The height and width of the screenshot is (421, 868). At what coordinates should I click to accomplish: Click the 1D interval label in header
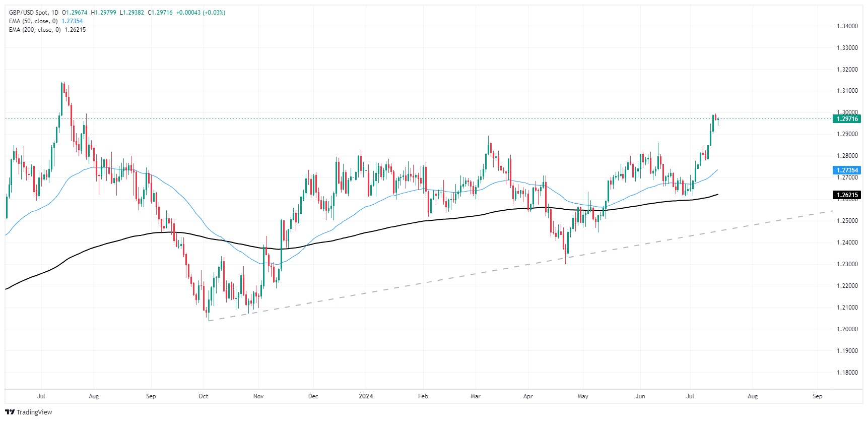click(55, 13)
